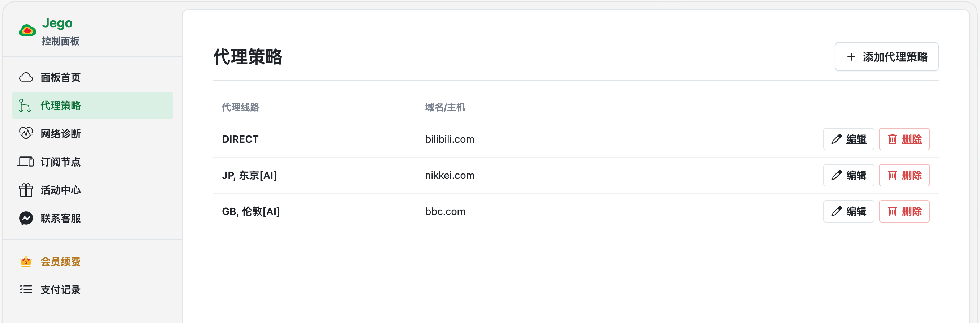Click the plus icon in 添加代理策略

coord(851,57)
